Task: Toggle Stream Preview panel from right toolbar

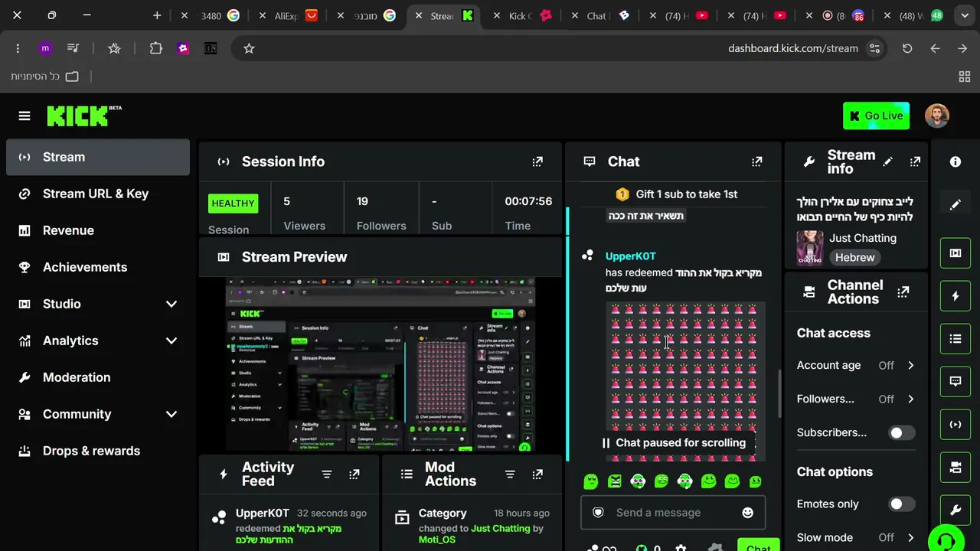Action: click(955, 253)
